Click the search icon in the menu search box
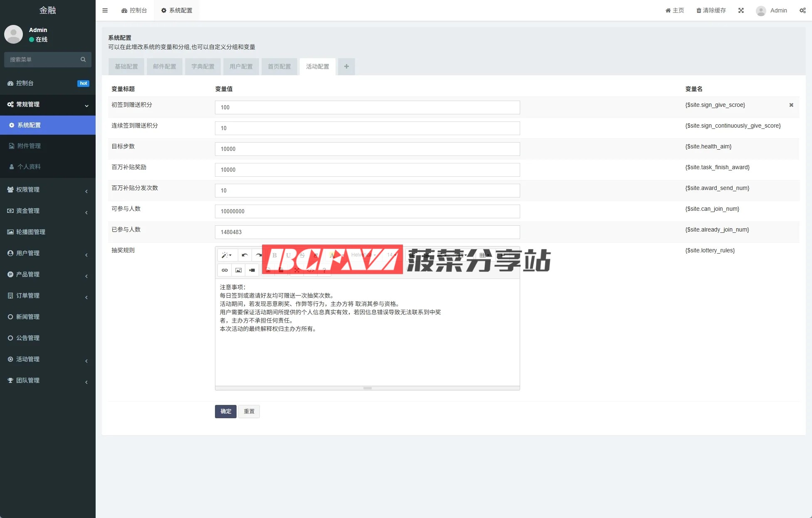This screenshot has width=812, height=518. point(83,59)
